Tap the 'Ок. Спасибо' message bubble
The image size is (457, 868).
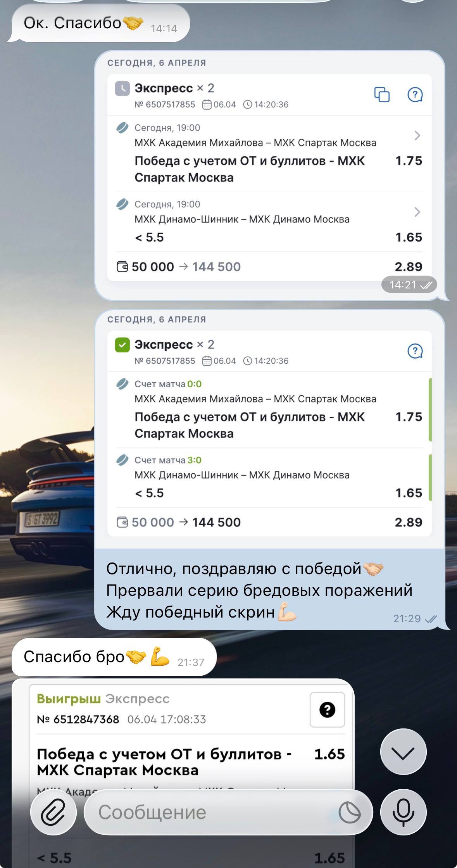[x=99, y=23]
